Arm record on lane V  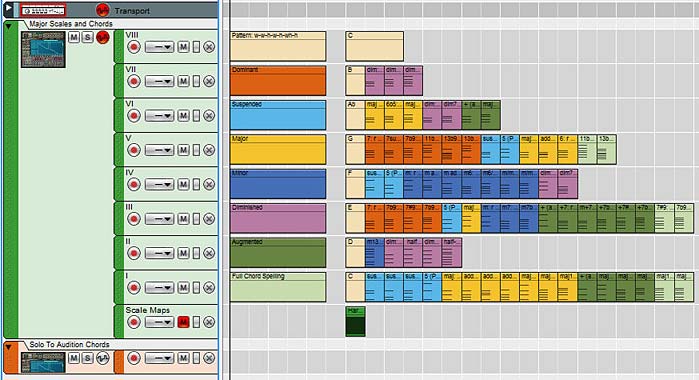(x=134, y=150)
